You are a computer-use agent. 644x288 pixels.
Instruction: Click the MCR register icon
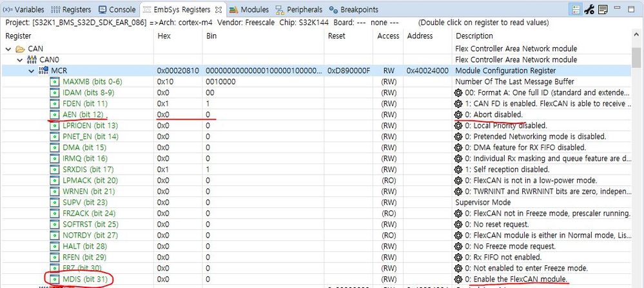pyautogui.click(x=44, y=71)
